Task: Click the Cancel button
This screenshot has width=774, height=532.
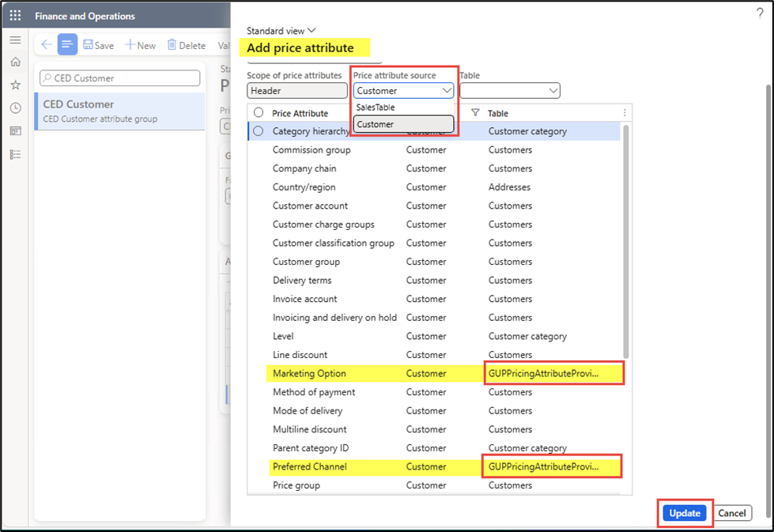Action: tap(731, 513)
